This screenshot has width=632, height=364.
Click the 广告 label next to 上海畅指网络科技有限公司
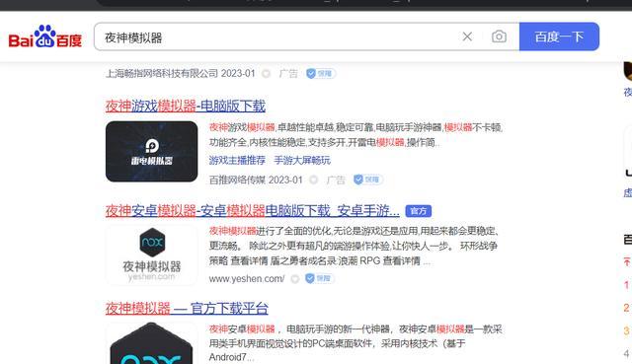(x=288, y=74)
